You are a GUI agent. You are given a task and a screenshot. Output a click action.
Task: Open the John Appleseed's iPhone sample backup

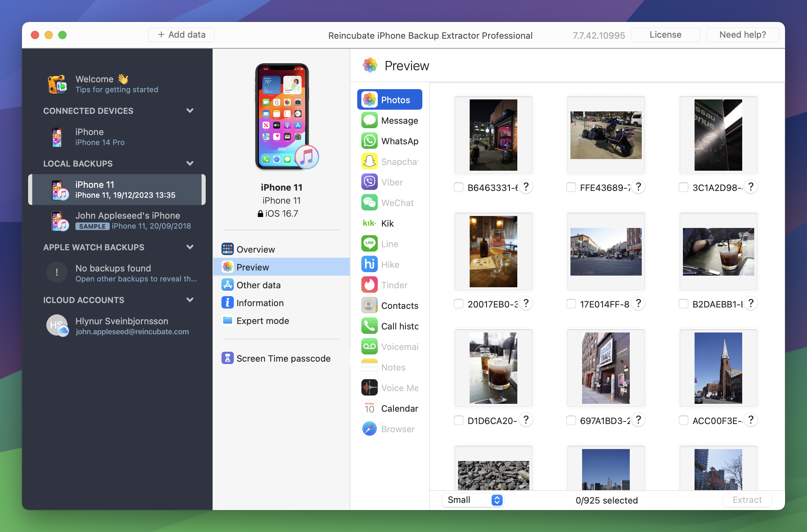point(128,220)
